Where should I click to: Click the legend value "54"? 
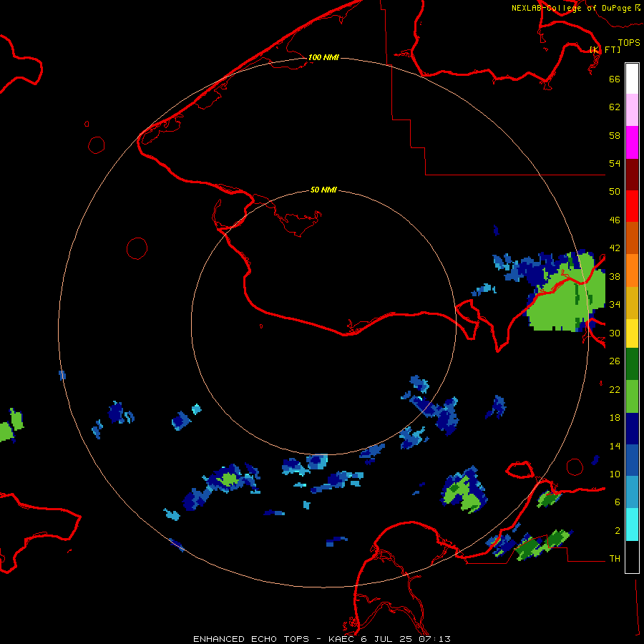click(x=615, y=163)
